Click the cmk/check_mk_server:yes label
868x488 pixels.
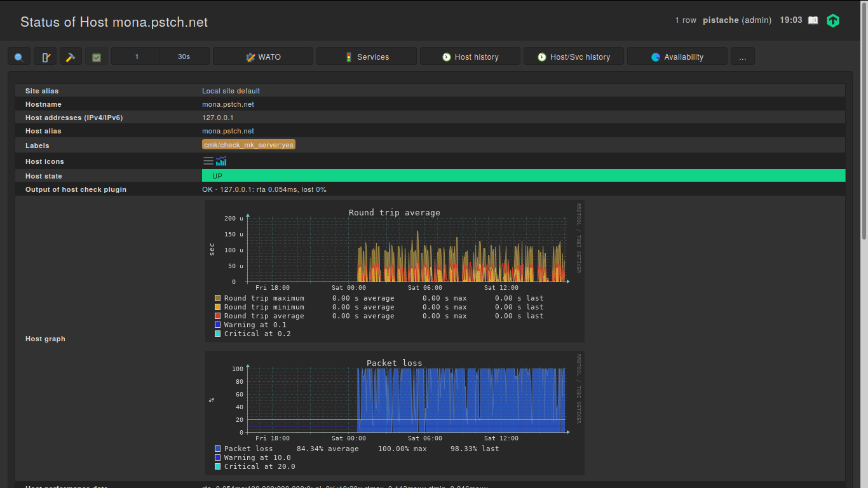pyautogui.click(x=248, y=145)
